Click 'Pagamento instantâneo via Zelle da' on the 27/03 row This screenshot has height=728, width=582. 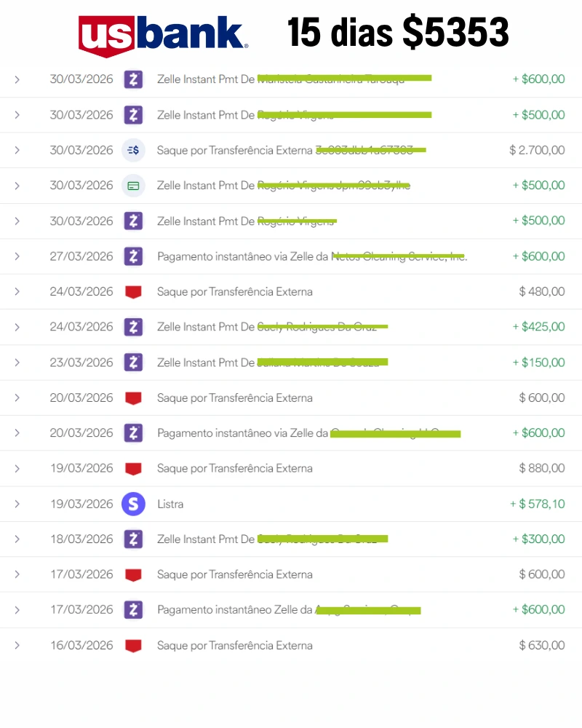click(x=243, y=256)
